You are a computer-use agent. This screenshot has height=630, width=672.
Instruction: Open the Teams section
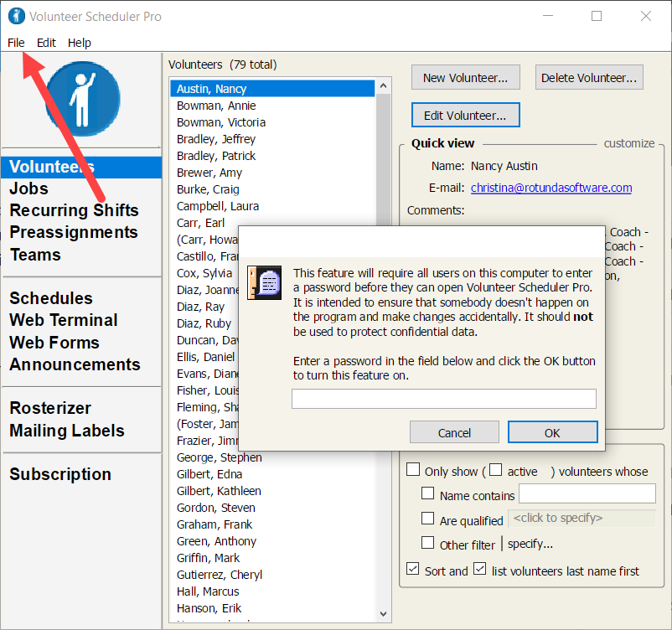tap(35, 255)
